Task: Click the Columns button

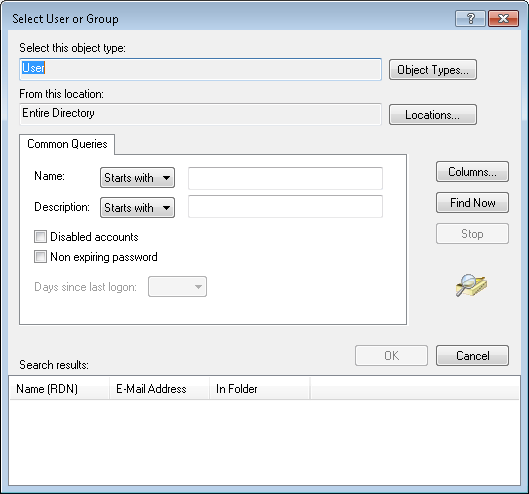Action: tap(472, 172)
